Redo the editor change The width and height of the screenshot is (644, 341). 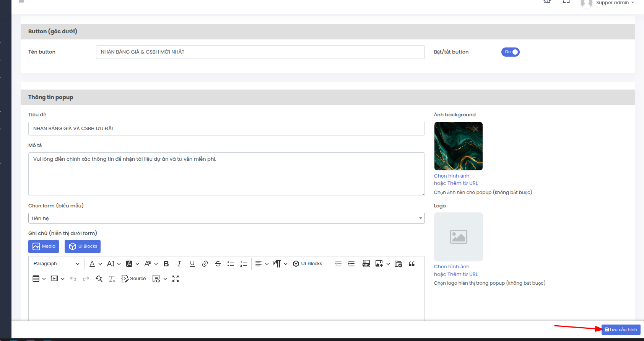coord(86,279)
